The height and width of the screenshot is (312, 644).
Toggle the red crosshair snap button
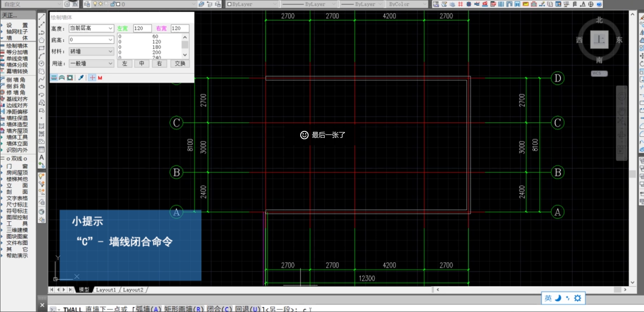[x=92, y=78]
